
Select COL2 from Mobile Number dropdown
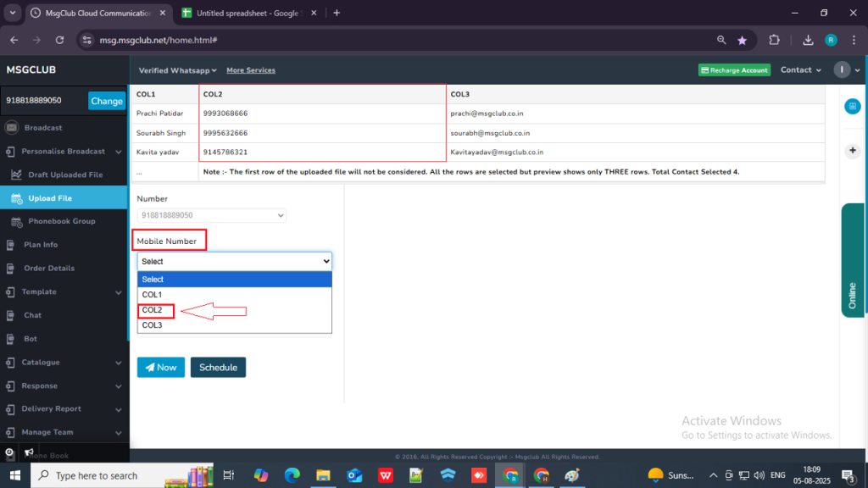pos(153,310)
